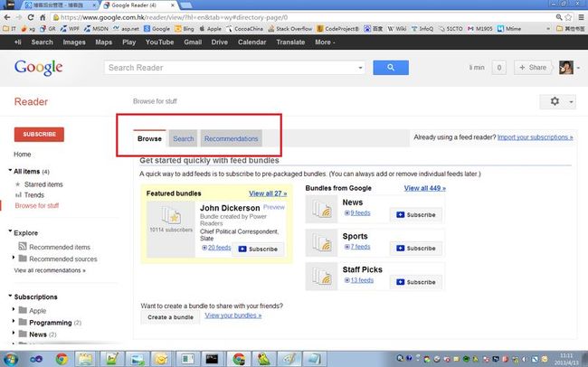
Task: Click the Staff Picks bundle thumbnail icon
Action: 322,277
